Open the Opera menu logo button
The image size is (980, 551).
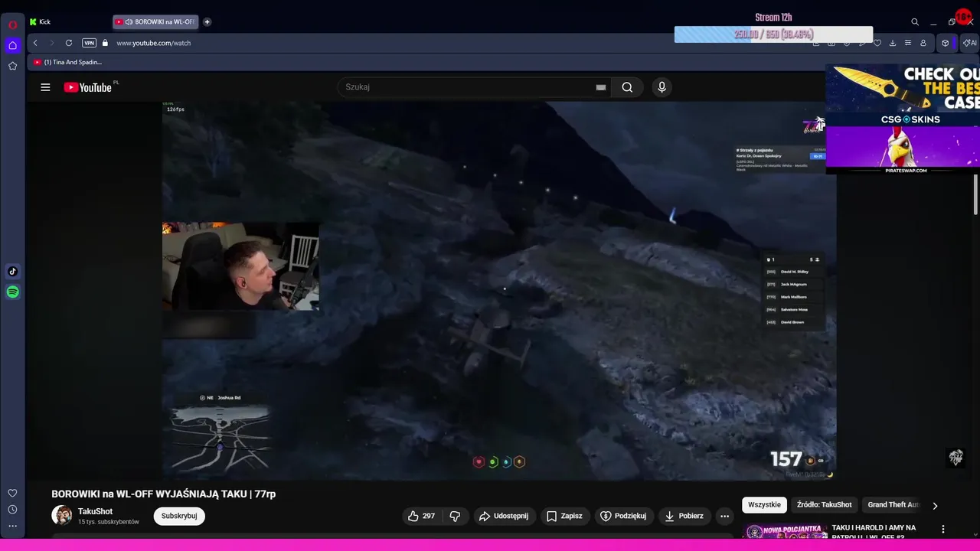coord(12,24)
